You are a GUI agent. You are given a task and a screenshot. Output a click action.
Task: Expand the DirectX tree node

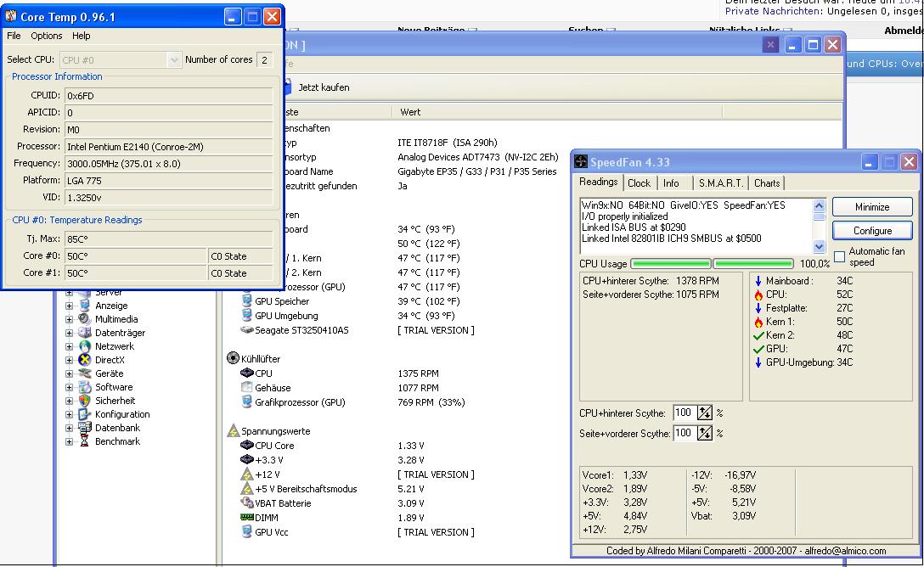[x=69, y=360]
